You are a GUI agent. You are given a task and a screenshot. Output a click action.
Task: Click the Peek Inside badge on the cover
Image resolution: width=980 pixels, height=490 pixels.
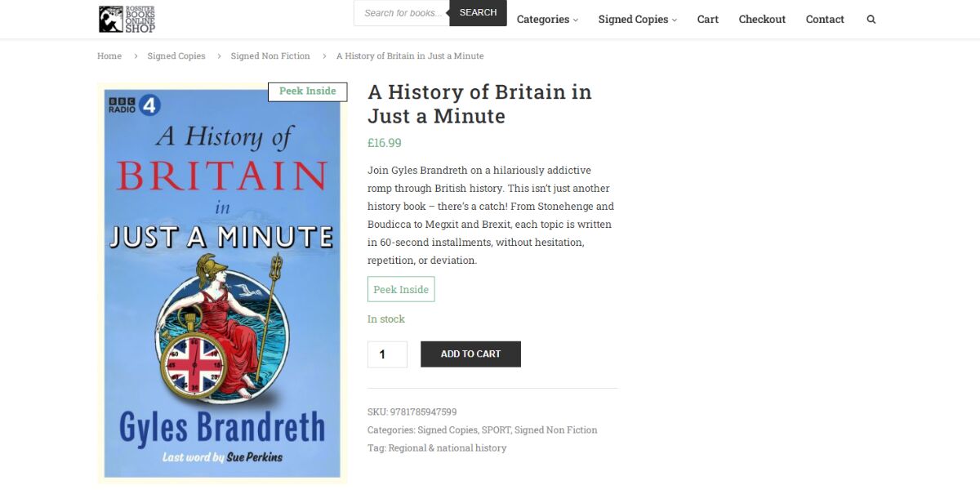point(308,91)
